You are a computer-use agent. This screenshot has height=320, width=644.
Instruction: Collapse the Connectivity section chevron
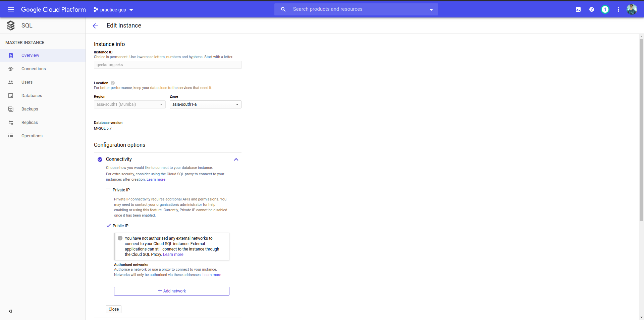236,159
